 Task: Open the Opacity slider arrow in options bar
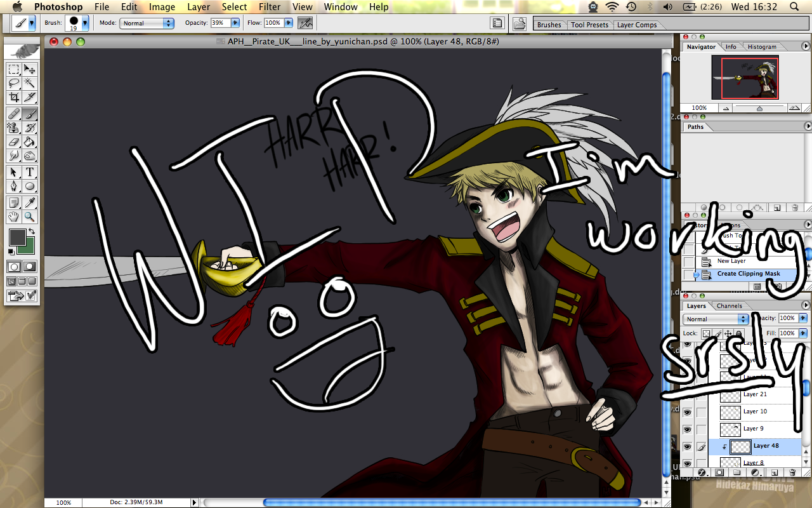click(x=235, y=23)
